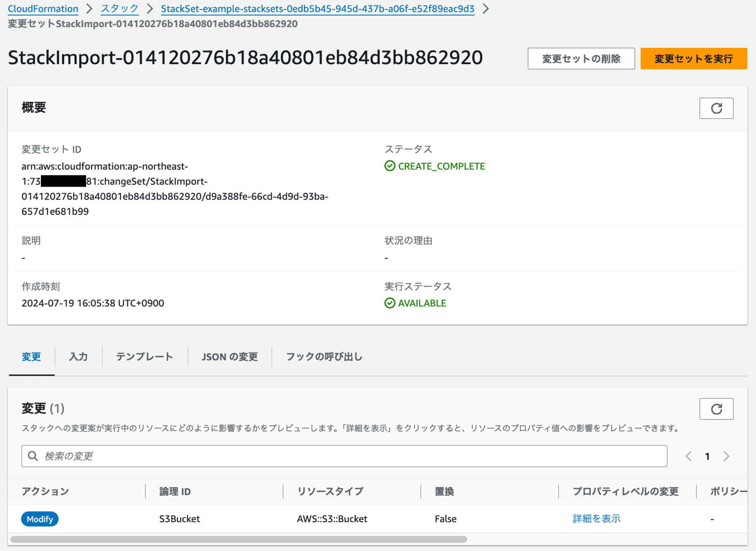
Task: Select the アクション column header
Action: pyautogui.click(x=45, y=491)
